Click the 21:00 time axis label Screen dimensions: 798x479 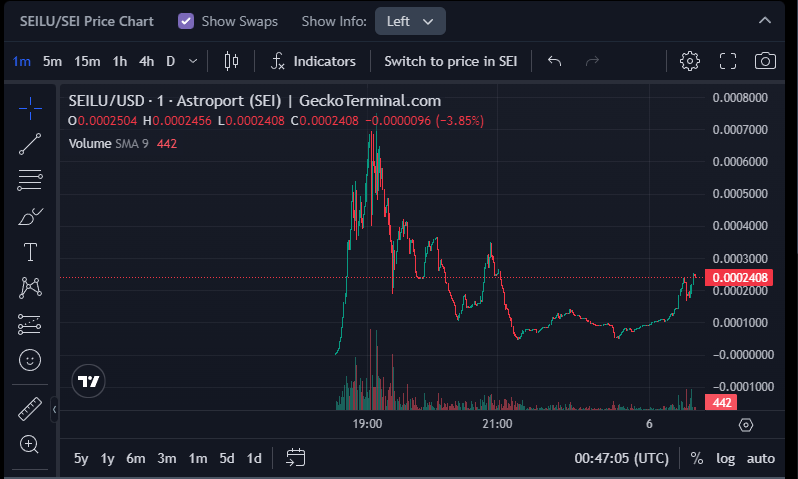tap(497, 424)
